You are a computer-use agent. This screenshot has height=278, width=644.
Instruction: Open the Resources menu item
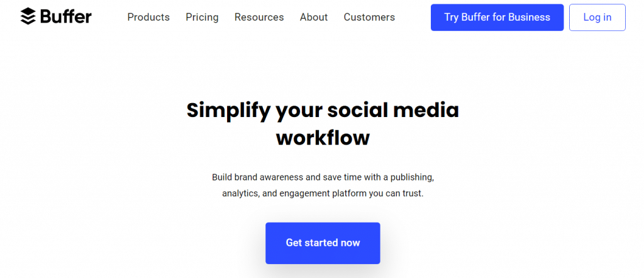(259, 17)
